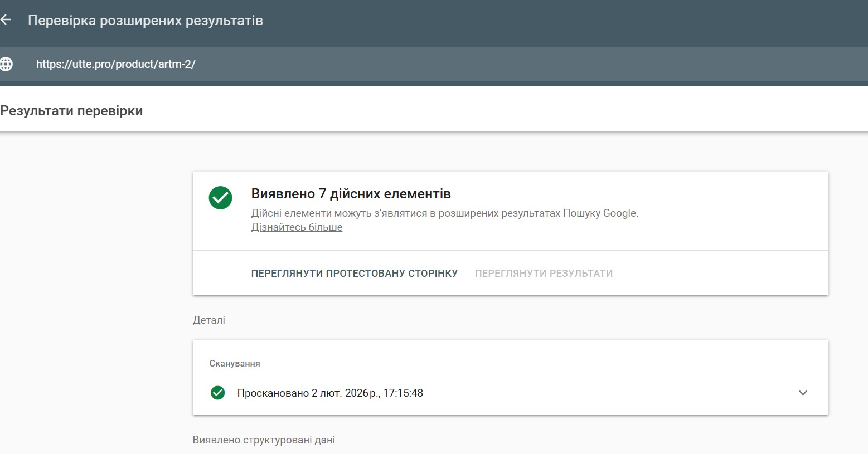Select the Проскановано 2 лют. 2026 row text
The width and height of the screenshot is (868, 454).
330,393
